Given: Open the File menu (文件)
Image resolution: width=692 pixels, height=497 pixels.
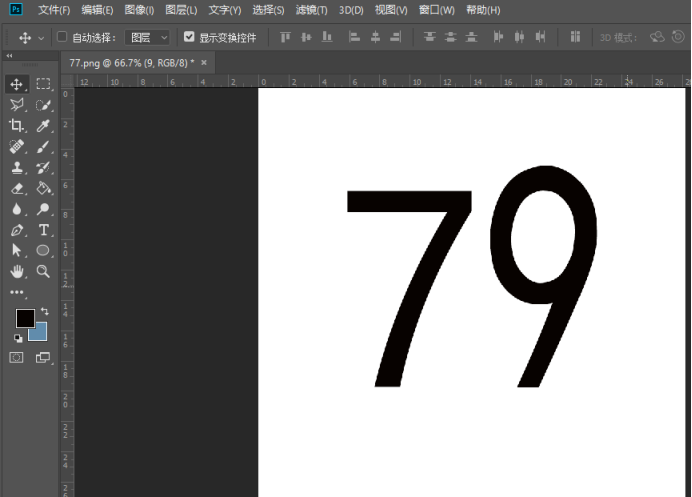Looking at the screenshot, I should [x=54, y=10].
